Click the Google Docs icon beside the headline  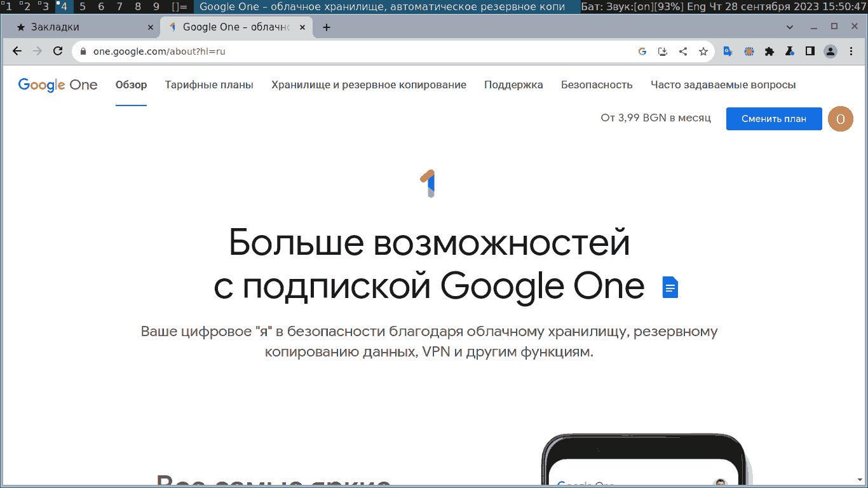(x=670, y=287)
